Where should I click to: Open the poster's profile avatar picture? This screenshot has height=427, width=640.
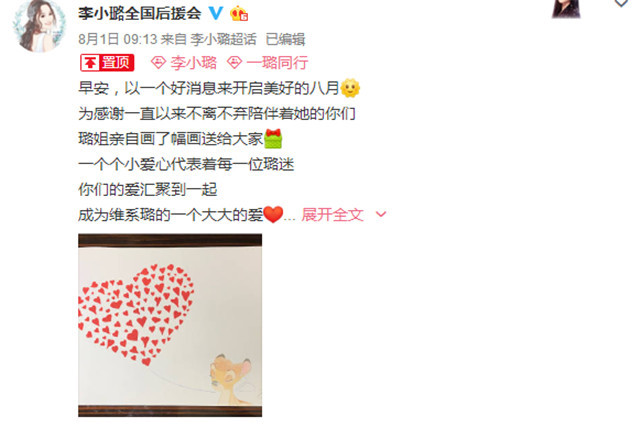[40, 26]
